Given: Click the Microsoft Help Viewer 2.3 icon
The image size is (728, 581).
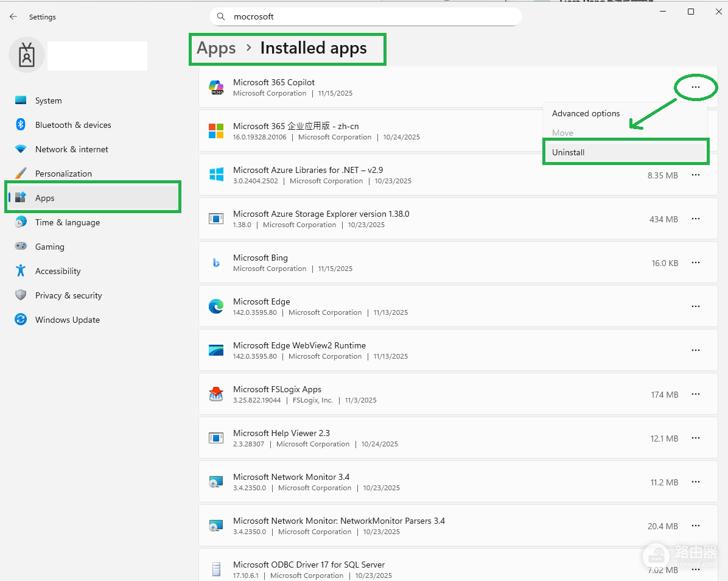Looking at the screenshot, I should coord(216,438).
